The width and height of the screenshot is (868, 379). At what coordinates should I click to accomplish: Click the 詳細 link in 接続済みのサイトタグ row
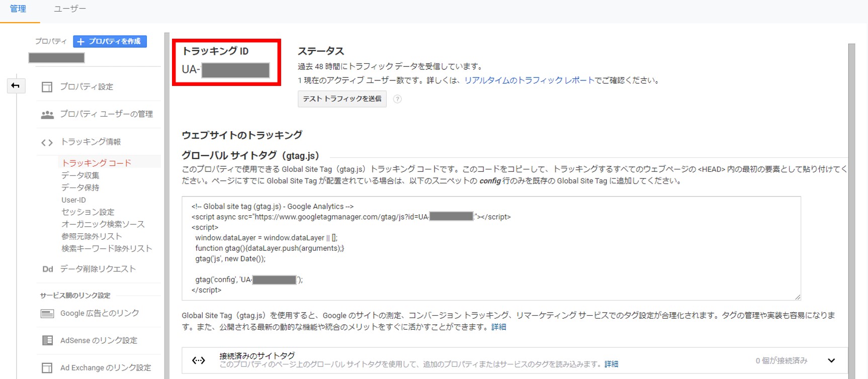(612, 364)
